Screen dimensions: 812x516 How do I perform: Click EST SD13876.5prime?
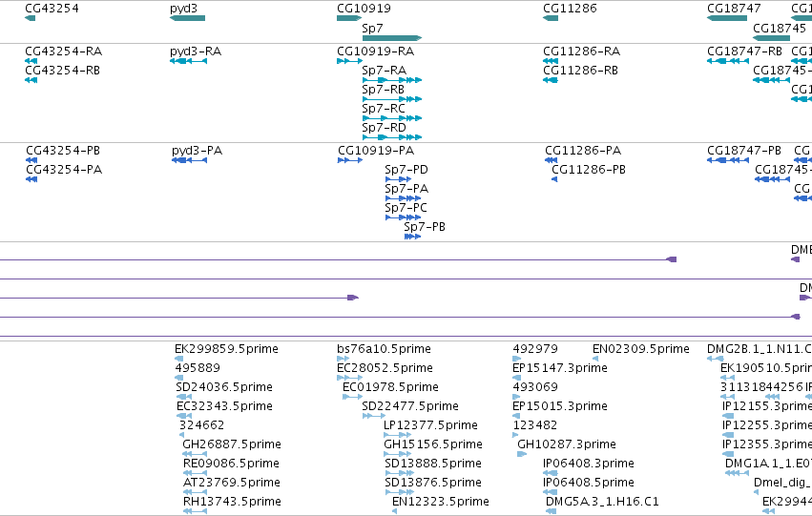click(433, 483)
